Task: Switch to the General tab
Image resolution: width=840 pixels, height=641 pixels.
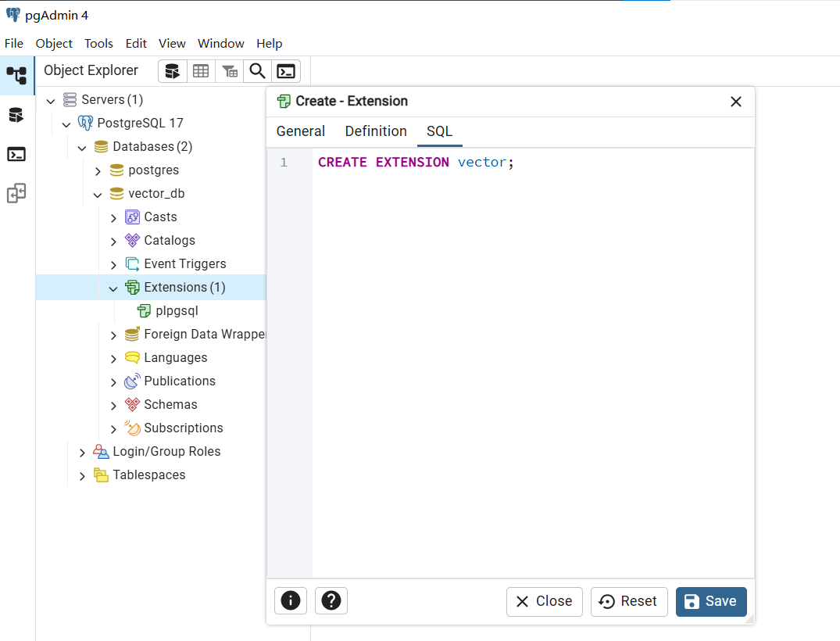Action: [x=301, y=131]
